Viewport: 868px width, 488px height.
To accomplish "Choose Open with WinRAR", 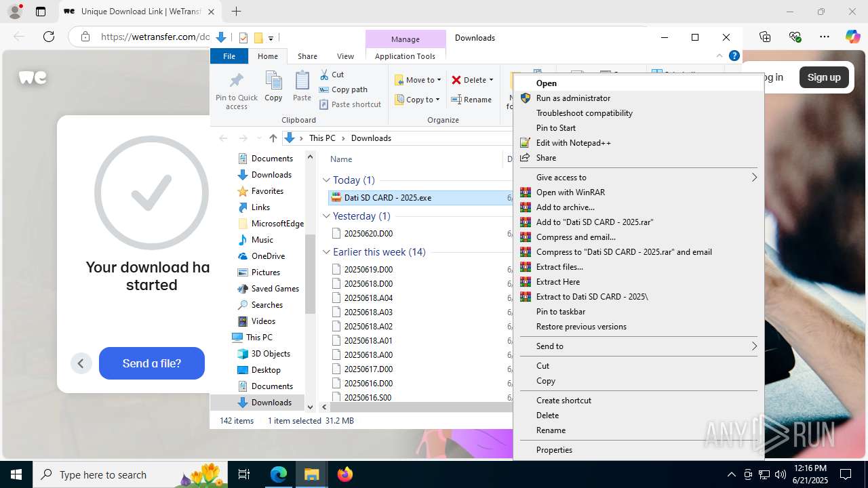I will click(639, 192).
